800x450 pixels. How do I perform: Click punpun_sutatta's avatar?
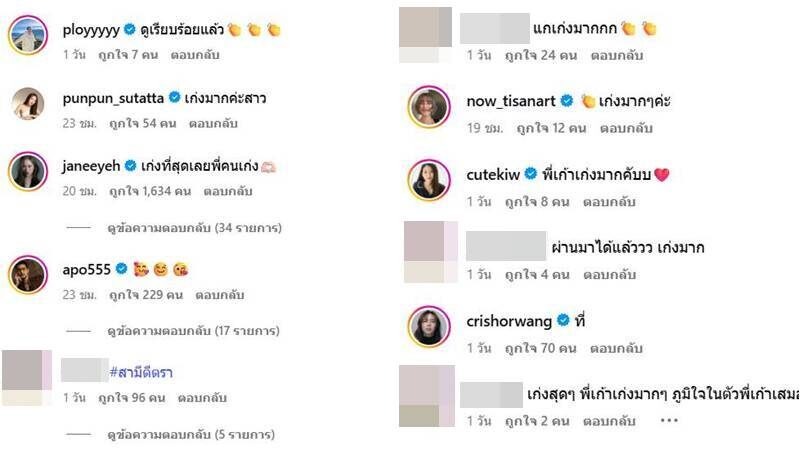coord(28,104)
